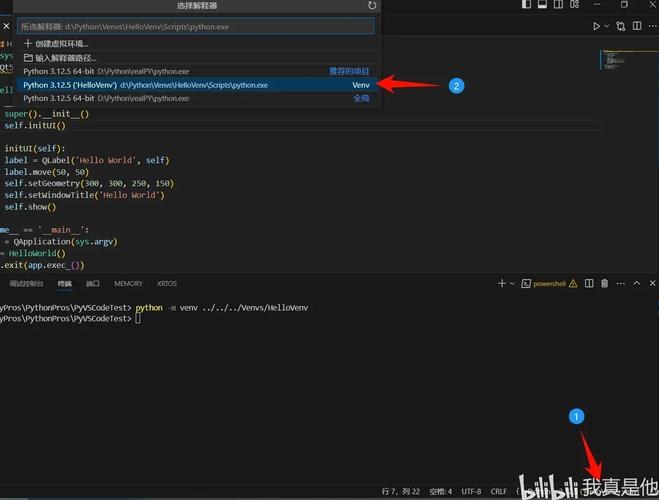Toggle the bottom panel layout icon
The width and height of the screenshot is (659, 500).
[542, 4]
